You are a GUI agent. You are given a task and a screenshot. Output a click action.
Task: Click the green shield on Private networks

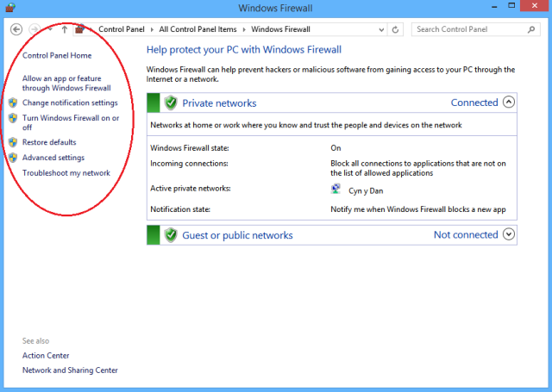coord(171,103)
